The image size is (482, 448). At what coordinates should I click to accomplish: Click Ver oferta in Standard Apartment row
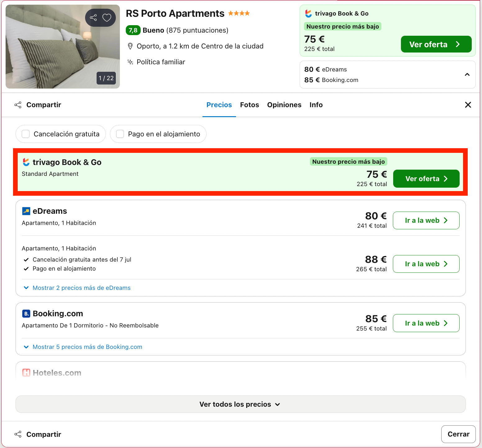[426, 179]
